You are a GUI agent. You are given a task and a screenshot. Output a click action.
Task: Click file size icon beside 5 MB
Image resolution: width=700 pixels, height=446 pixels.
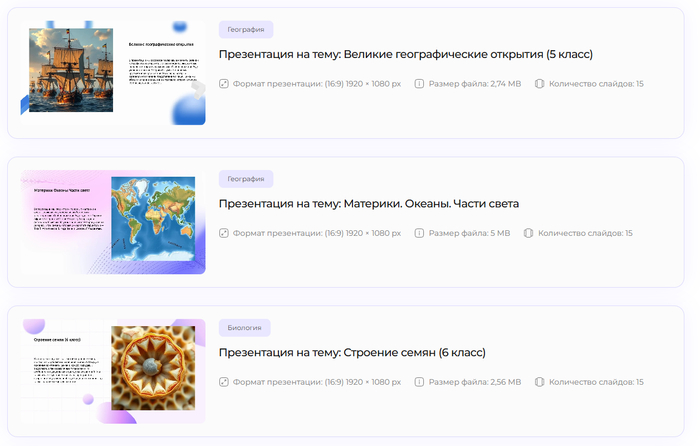pos(419,233)
